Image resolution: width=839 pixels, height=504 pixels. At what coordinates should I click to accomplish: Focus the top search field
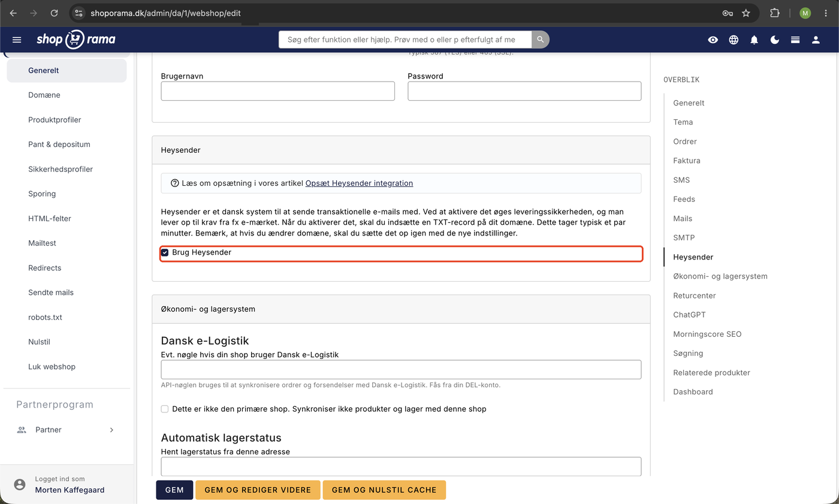click(x=405, y=40)
